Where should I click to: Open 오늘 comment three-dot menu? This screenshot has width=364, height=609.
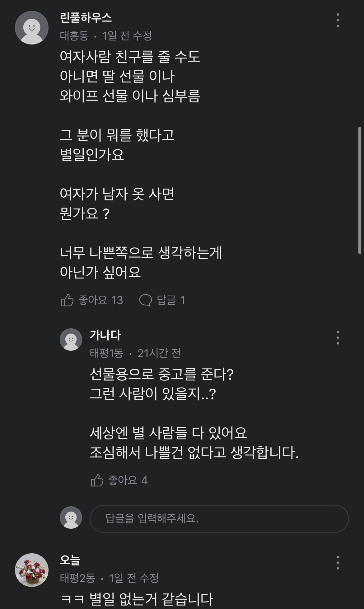coord(338,563)
